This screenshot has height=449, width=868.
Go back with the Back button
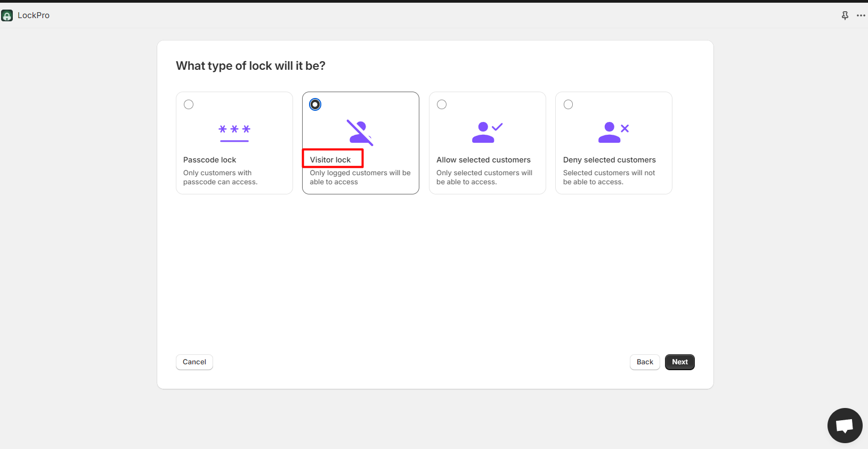point(645,362)
